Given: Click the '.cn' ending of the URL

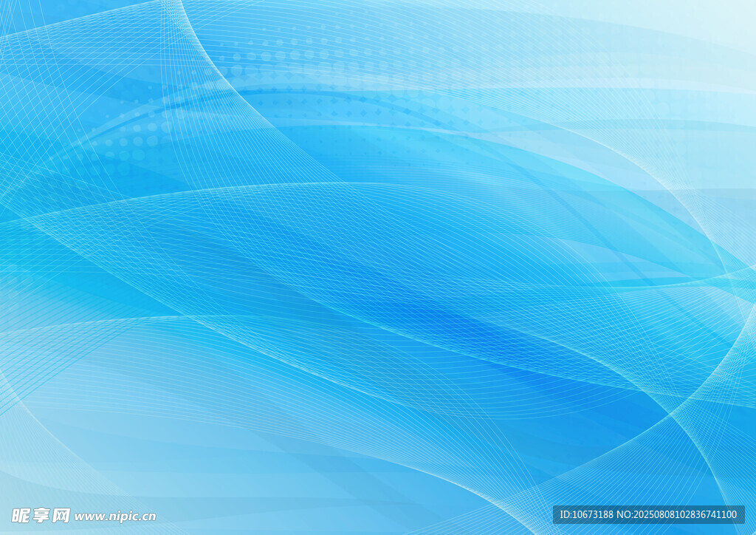Looking at the screenshot, I should point(148,517).
